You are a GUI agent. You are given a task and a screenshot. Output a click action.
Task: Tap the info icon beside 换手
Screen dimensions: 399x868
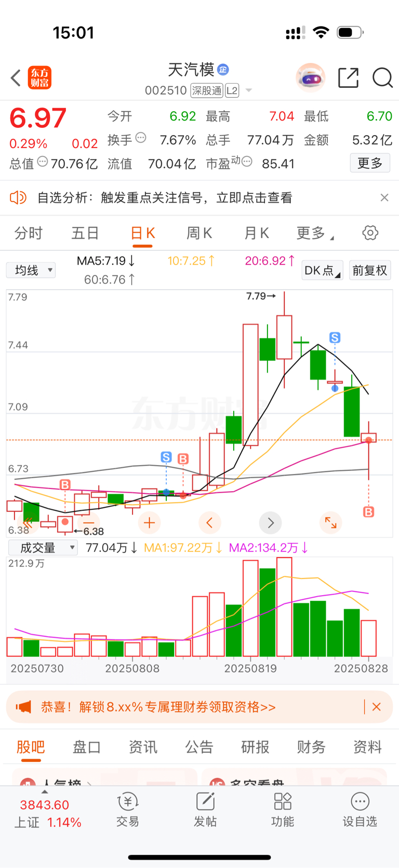click(141, 138)
